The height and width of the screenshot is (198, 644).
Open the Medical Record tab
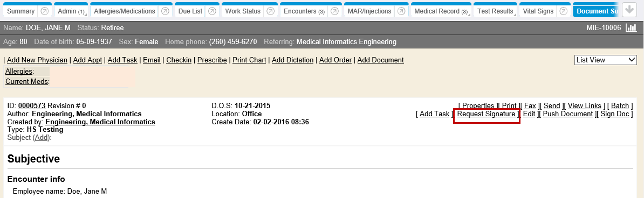point(441,11)
